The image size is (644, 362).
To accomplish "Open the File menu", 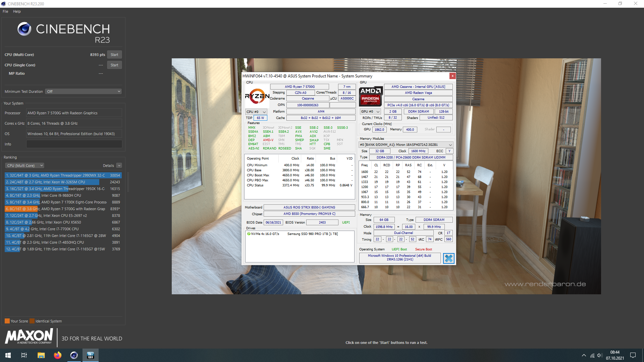I will 5,11.
